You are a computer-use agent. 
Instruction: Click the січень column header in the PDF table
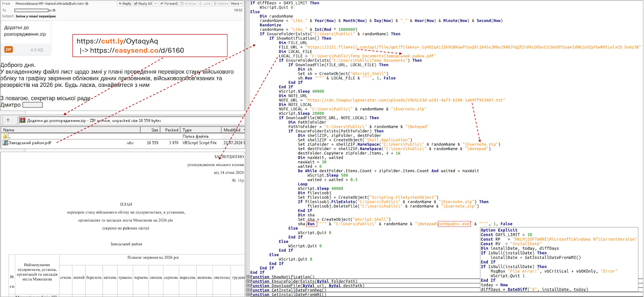(x=66, y=277)
